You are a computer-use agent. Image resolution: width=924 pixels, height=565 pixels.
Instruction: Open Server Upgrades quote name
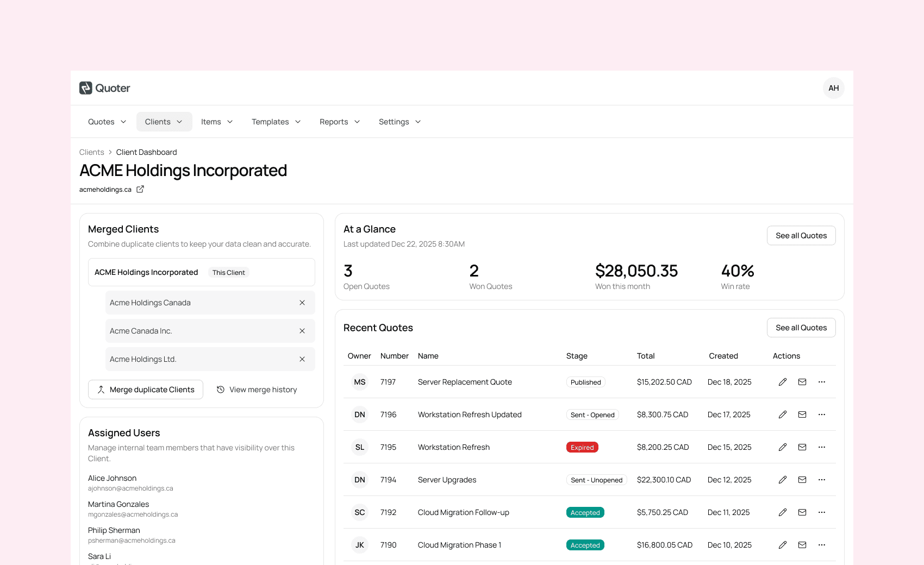(x=447, y=480)
